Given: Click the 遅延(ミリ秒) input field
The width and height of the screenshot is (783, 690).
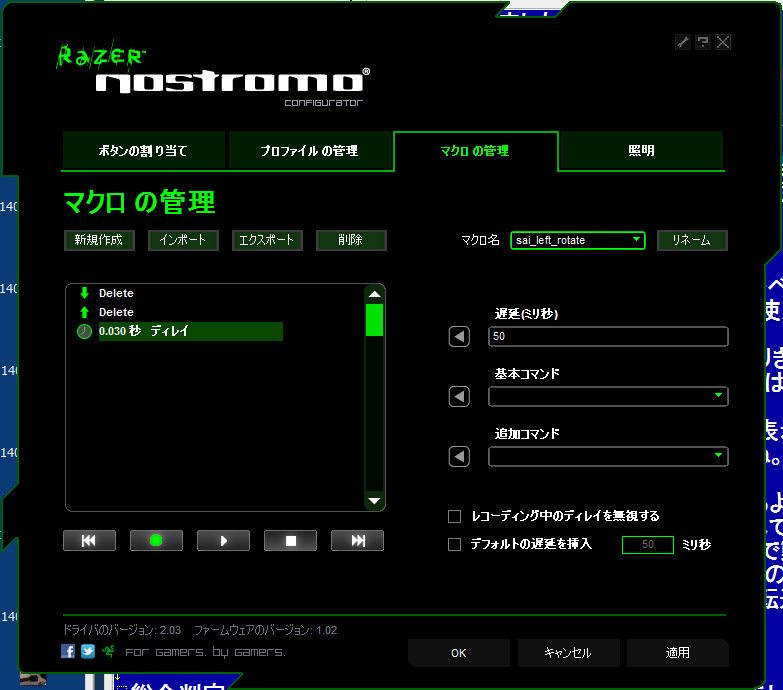Looking at the screenshot, I should click(608, 337).
